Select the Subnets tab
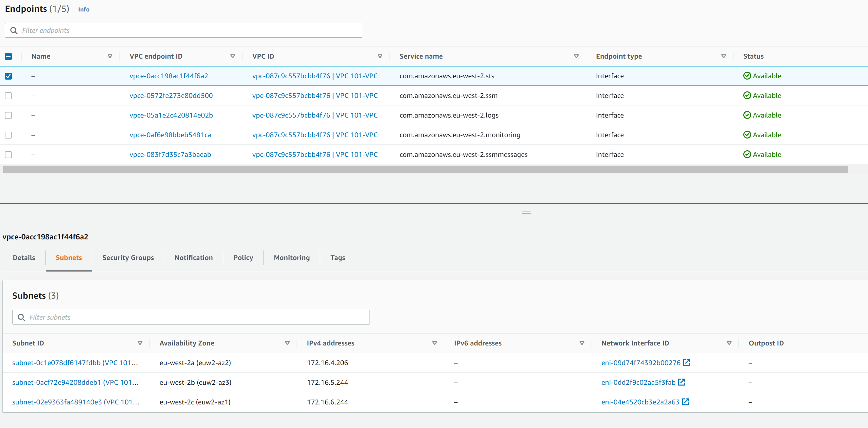Screen dimensions: 868x428 pos(69,257)
